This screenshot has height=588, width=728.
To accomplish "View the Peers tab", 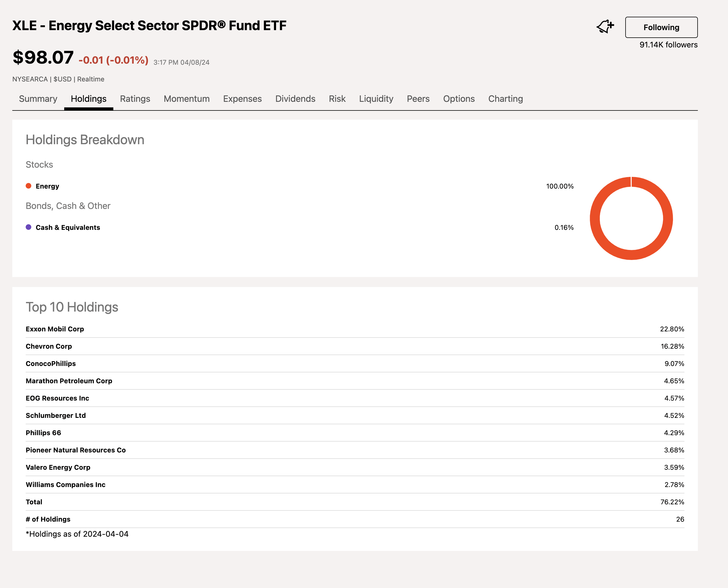I will click(x=418, y=99).
